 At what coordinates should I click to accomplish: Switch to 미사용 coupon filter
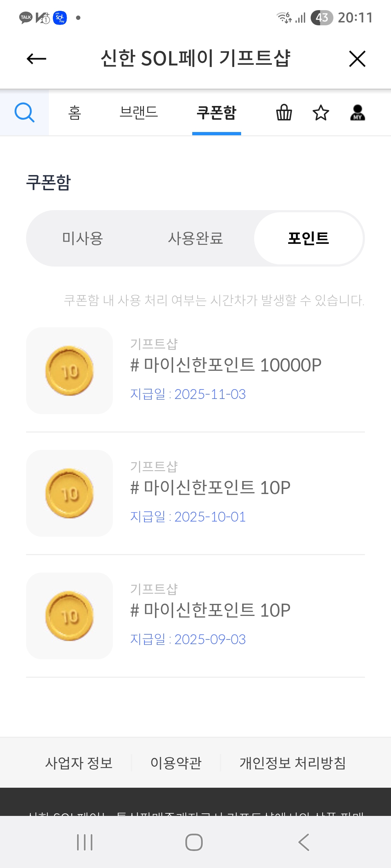[x=83, y=238]
